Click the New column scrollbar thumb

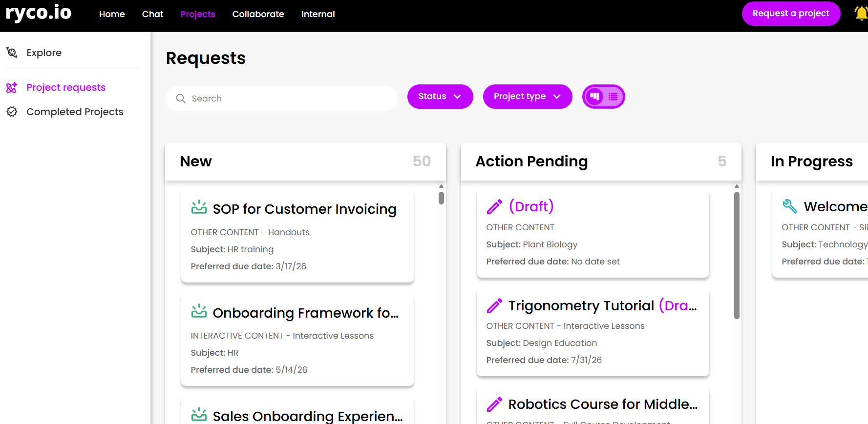[441, 198]
